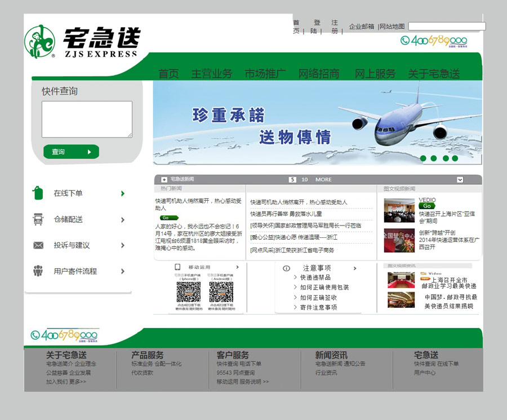
Task: Click MORE in the news header bar
Action: pyautogui.click(x=323, y=180)
